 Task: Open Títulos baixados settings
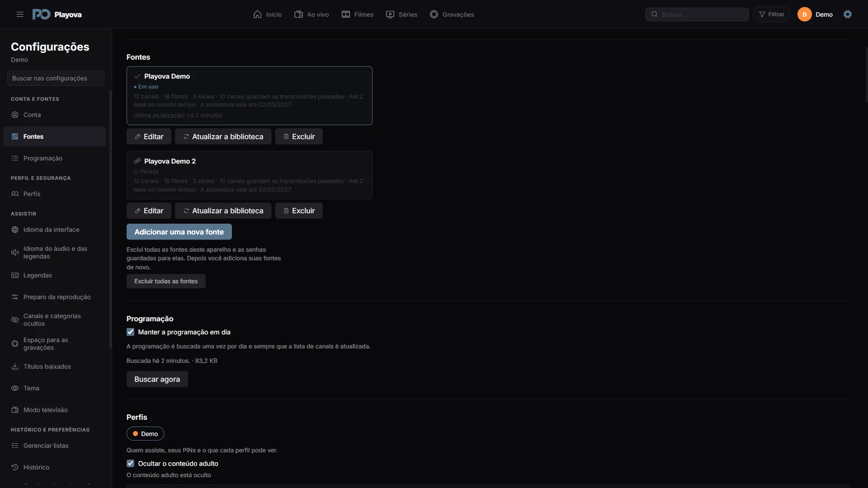coord(55,366)
